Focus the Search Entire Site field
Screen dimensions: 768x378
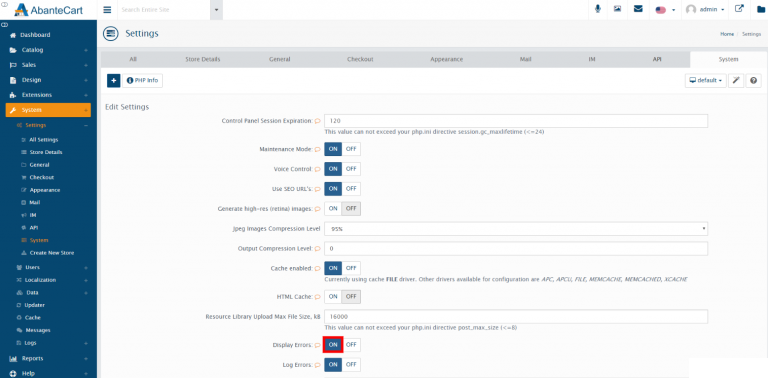click(164, 10)
